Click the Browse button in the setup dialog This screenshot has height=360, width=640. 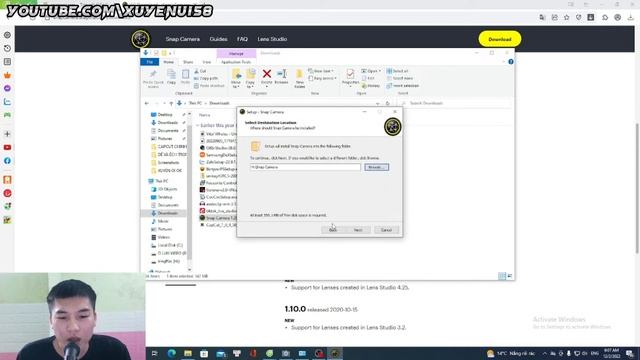376,167
